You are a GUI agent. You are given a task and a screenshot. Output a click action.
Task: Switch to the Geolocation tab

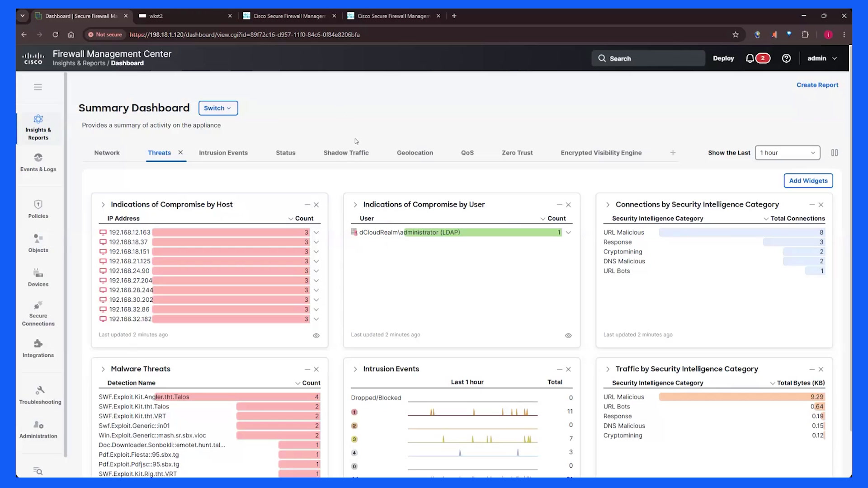[x=415, y=153]
